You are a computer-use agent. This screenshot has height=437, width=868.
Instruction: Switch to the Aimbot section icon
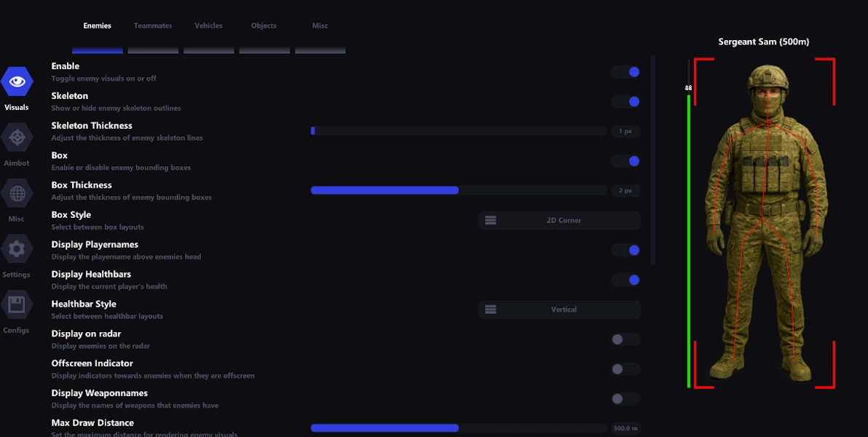tap(17, 136)
